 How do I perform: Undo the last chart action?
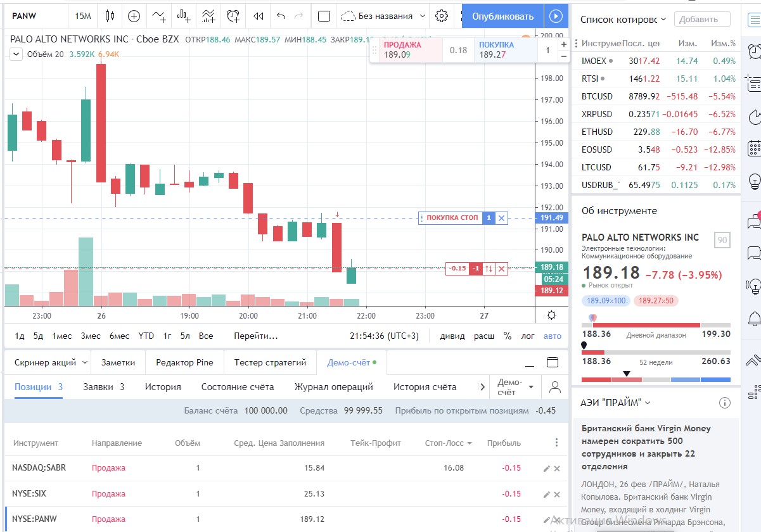281,16
